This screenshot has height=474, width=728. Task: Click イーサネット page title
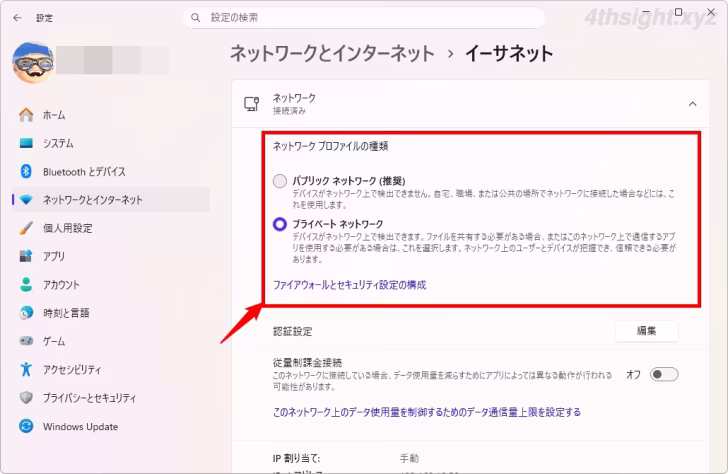pyautogui.click(x=509, y=53)
